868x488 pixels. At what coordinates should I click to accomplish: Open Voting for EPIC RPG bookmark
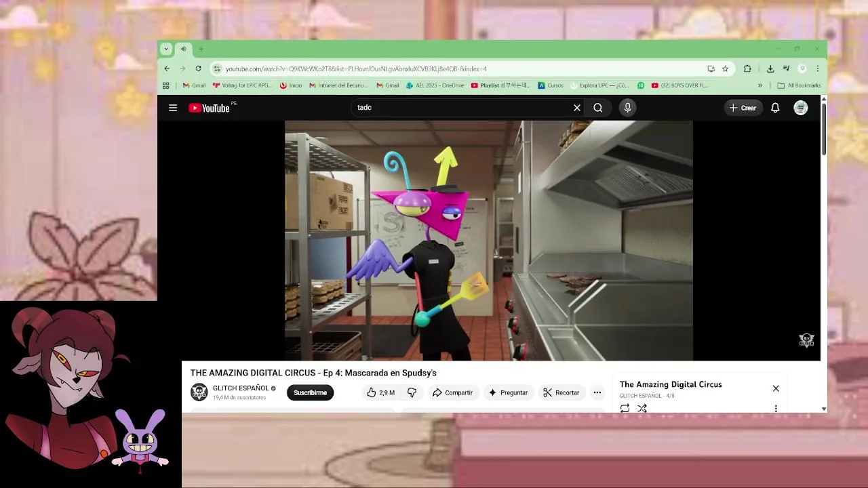pos(242,85)
